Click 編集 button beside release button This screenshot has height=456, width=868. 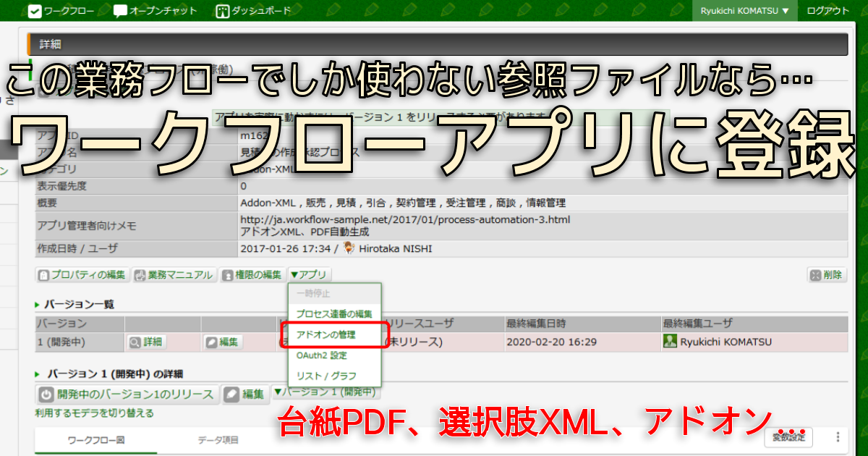pyautogui.click(x=244, y=394)
